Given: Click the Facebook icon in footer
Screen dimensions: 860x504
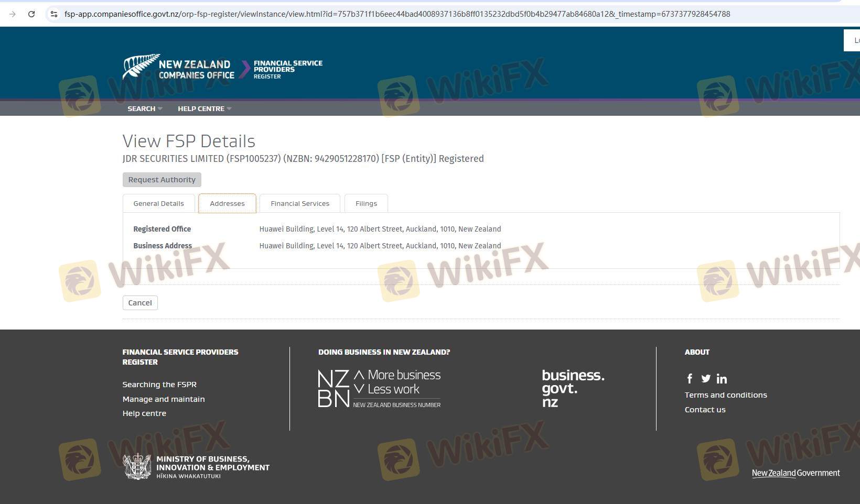Looking at the screenshot, I should click(690, 379).
